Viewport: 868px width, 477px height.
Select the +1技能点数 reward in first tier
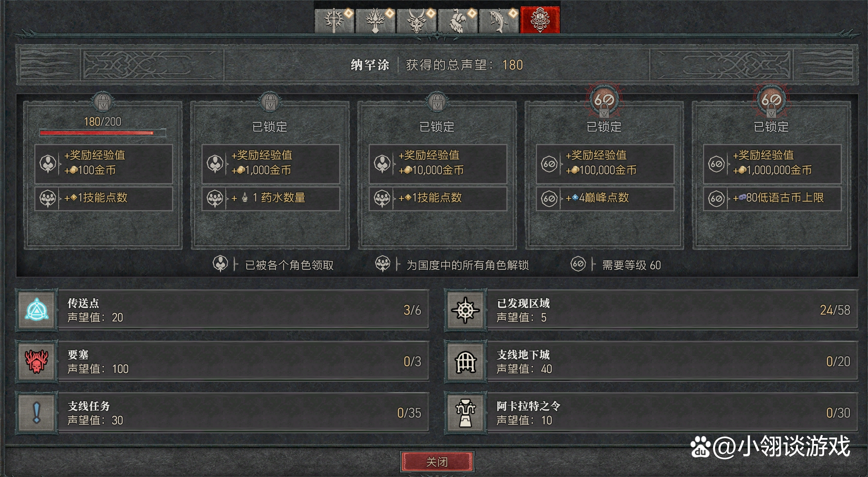[x=104, y=198]
